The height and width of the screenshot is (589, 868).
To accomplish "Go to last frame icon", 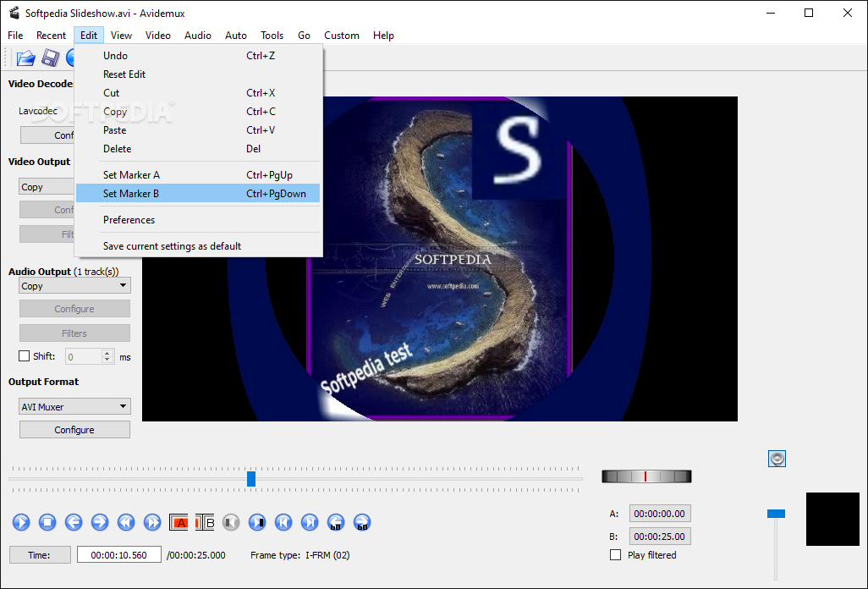I will (x=310, y=522).
